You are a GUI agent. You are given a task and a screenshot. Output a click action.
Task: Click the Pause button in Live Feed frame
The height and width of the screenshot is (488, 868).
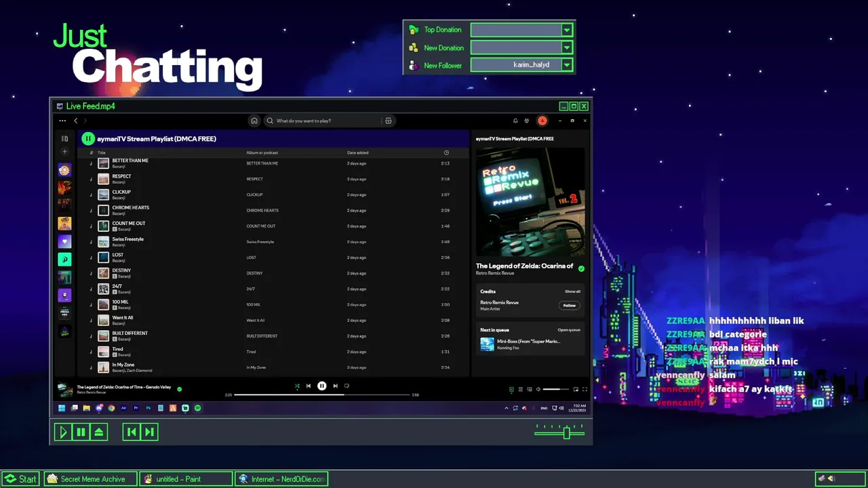81,432
